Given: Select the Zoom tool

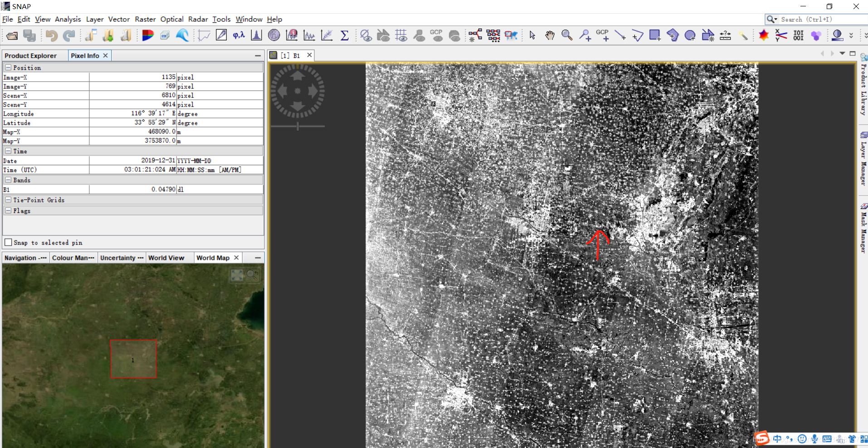Looking at the screenshot, I should [567, 35].
